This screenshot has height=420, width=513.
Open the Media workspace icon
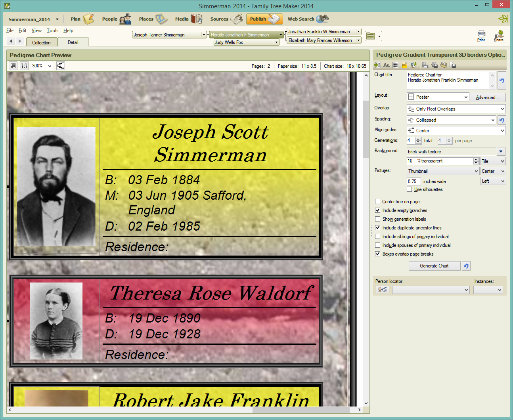pos(196,19)
